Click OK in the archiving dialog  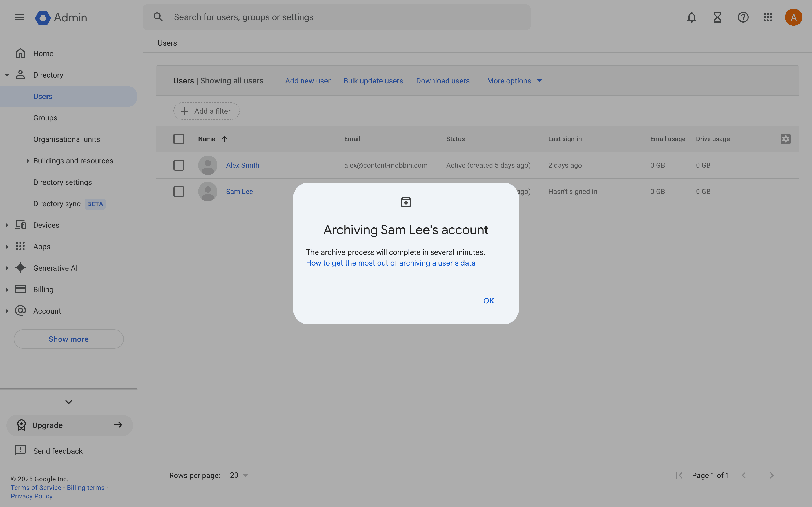[x=488, y=301]
